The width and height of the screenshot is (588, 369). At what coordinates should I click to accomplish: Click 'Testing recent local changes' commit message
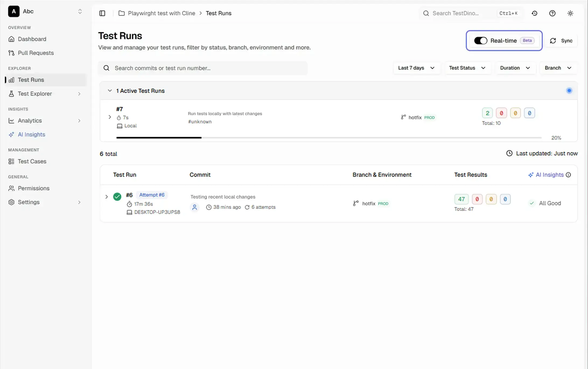pos(223,197)
